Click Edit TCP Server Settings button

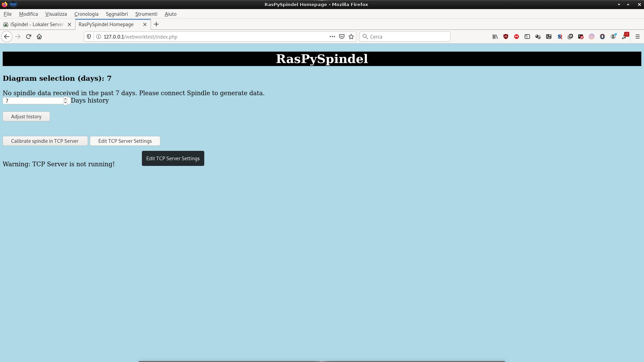pos(125,141)
